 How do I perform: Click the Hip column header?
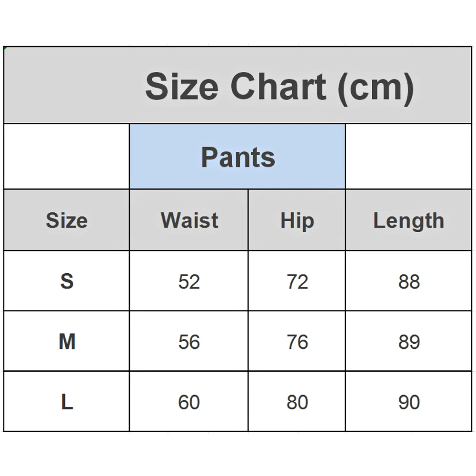297,220
